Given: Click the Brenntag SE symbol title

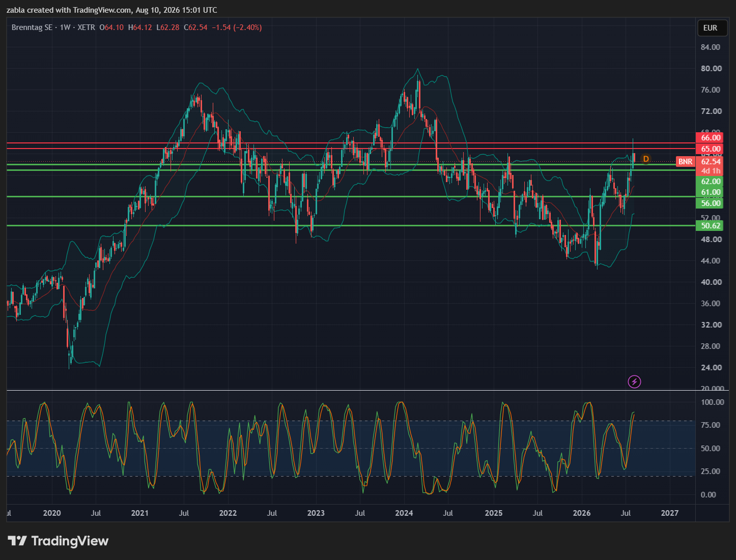Looking at the screenshot, I should pyautogui.click(x=32, y=27).
